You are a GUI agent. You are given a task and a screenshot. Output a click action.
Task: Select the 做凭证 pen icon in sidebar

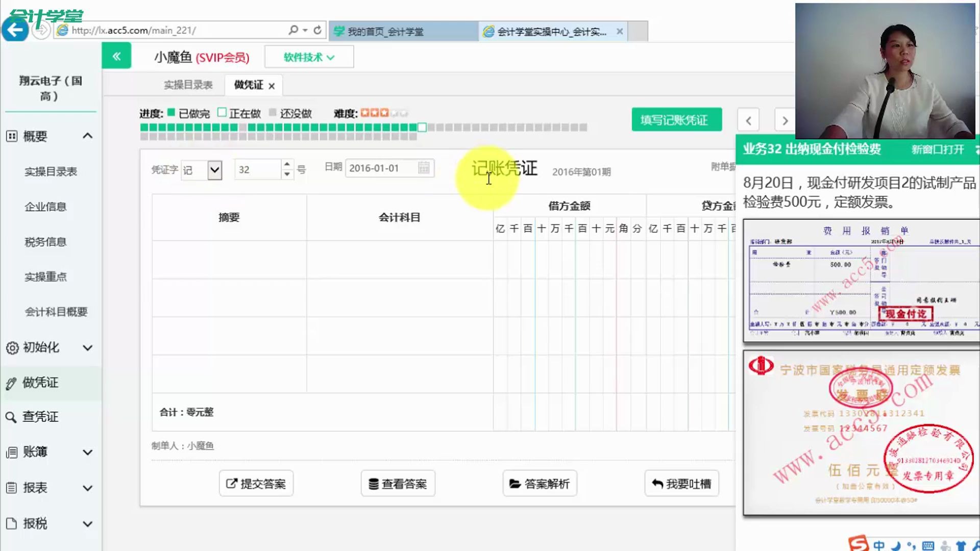(x=11, y=383)
